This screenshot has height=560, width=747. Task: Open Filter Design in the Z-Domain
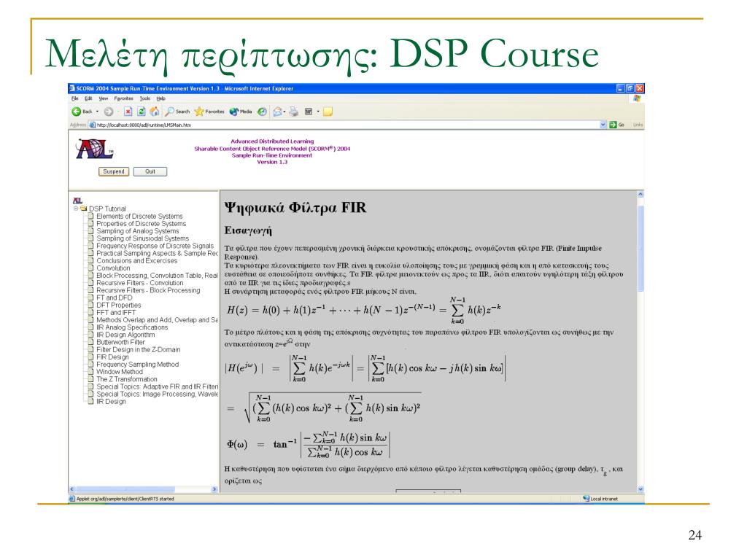[138, 349]
